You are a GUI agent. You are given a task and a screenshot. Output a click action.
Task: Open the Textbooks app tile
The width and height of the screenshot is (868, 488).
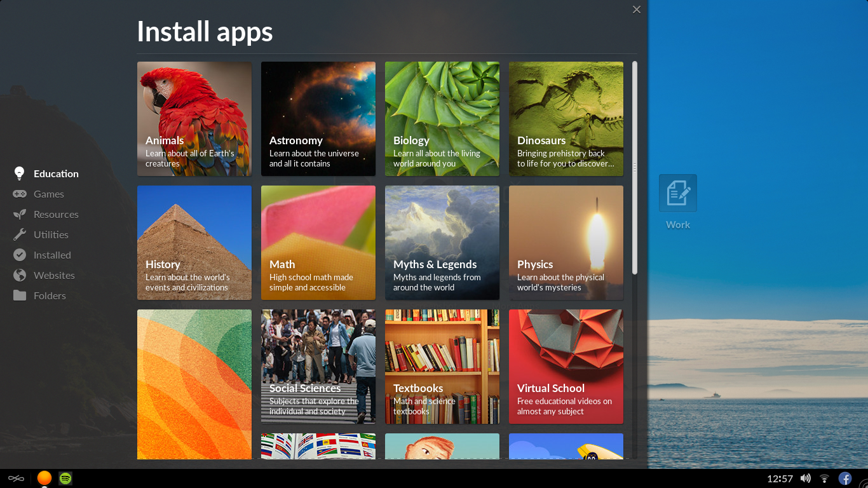click(x=442, y=367)
